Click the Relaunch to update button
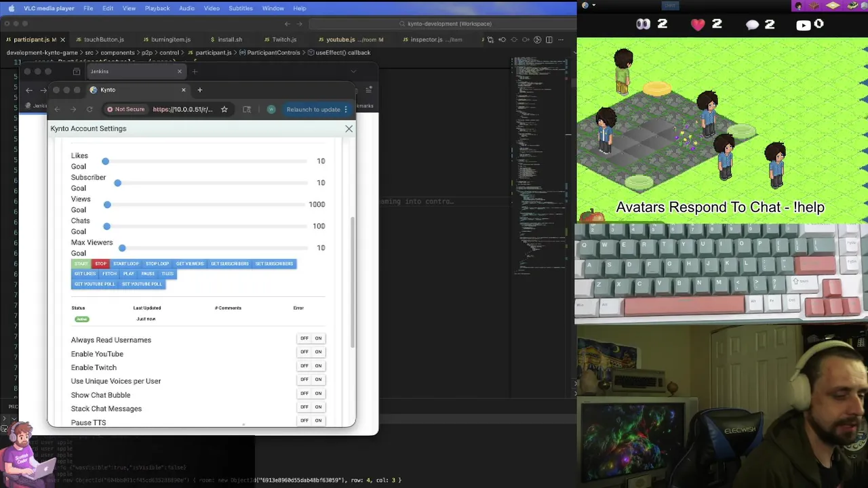This screenshot has width=868, height=488. pyautogui.click(x=313, y=109)
